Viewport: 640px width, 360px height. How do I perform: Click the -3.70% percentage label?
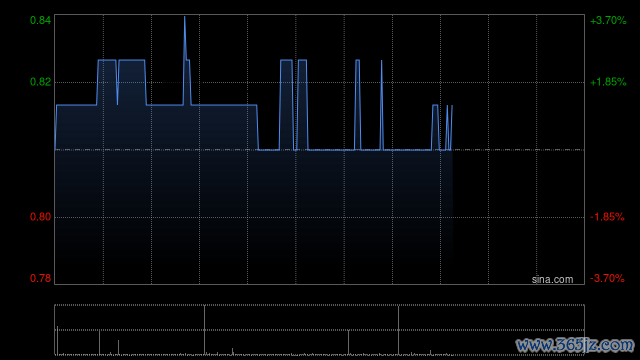pyautogui.click(x=607, y=278)
